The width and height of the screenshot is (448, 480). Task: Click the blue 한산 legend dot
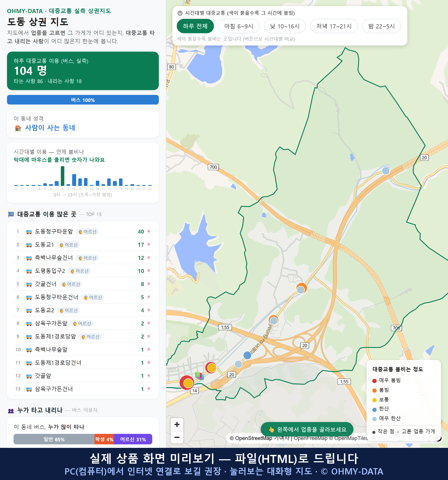pos(374,410)
